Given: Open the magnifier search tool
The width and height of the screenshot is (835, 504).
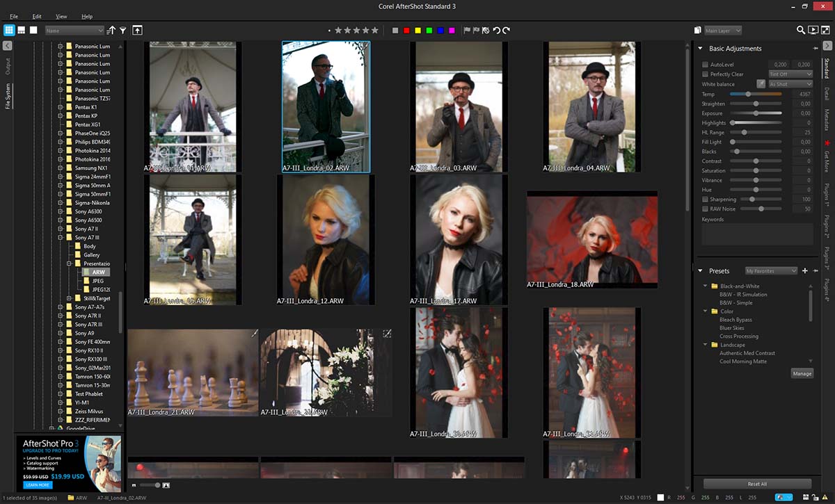Looking at the screenshot, I should click(x=801, y=31).
